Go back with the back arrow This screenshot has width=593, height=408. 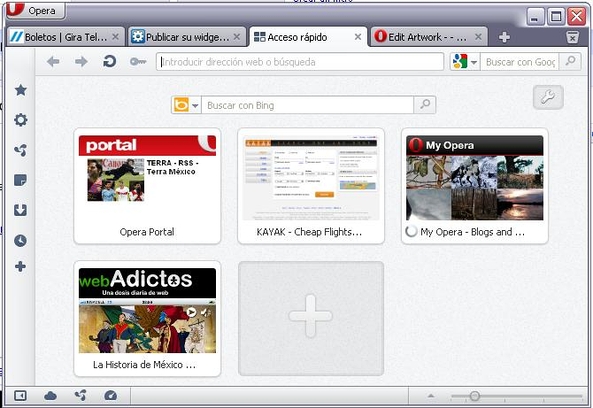point(53,62)
